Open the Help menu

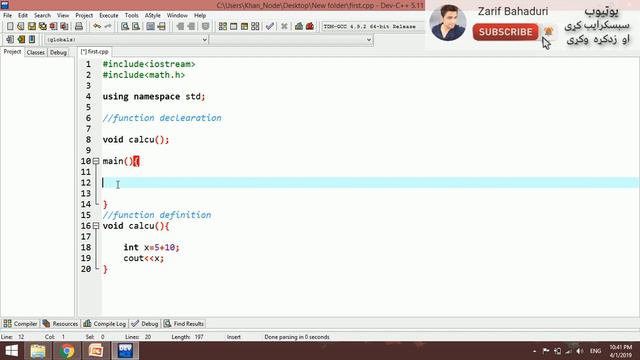tap(200, 15)
